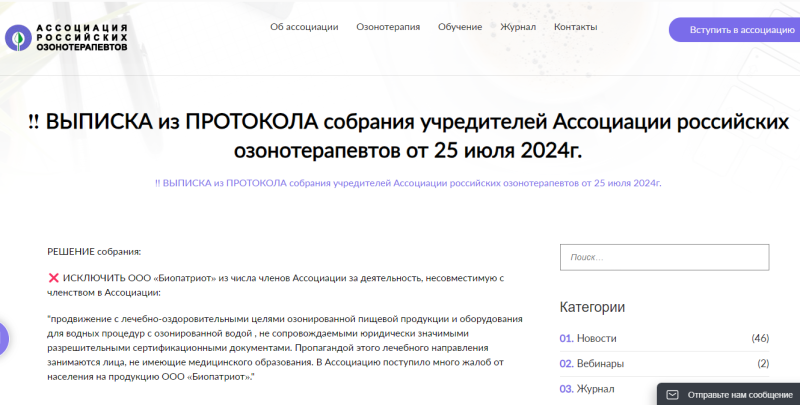Open the Журнал category in the sidebar
The width and height of the screenshot is (800, 405).
pos(597,388)
